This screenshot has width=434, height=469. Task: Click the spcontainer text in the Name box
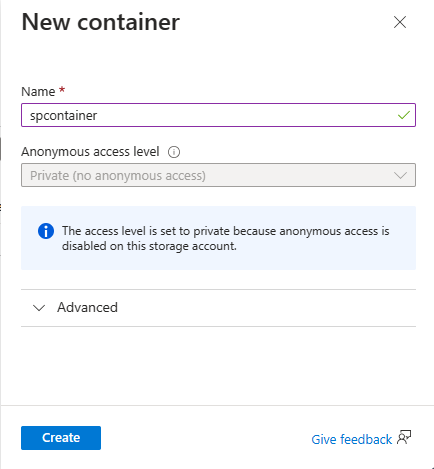point(64,116)
